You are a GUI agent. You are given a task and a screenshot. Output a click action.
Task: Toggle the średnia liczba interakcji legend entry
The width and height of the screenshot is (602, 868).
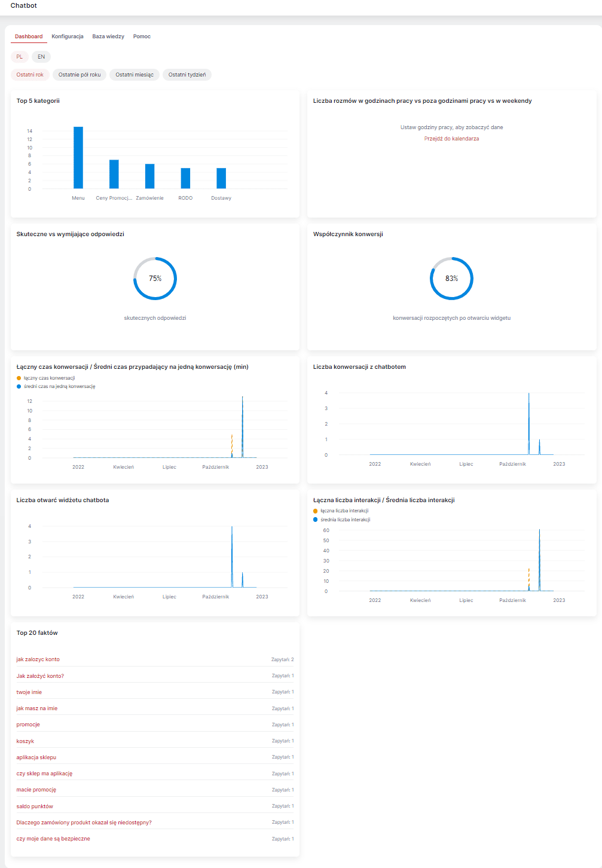pos(342,519)
